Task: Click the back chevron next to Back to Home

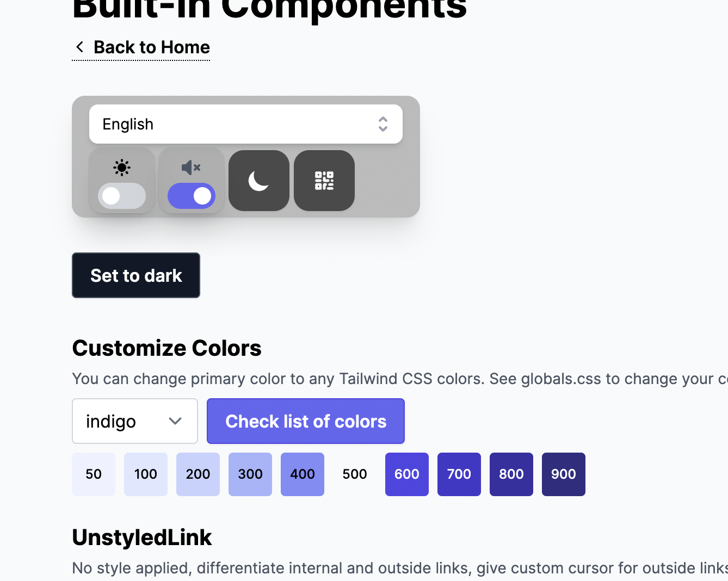Action: (79, 47)
